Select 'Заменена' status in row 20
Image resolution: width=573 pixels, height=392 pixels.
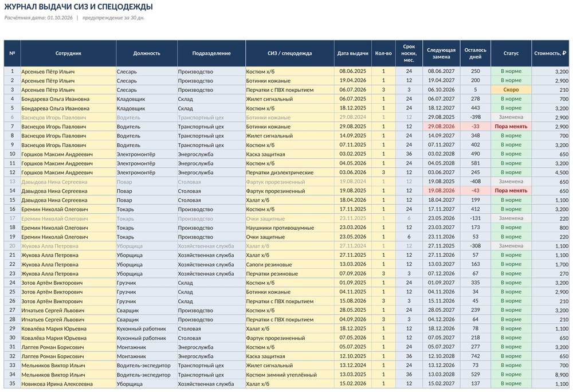click(x=511, y=246)
